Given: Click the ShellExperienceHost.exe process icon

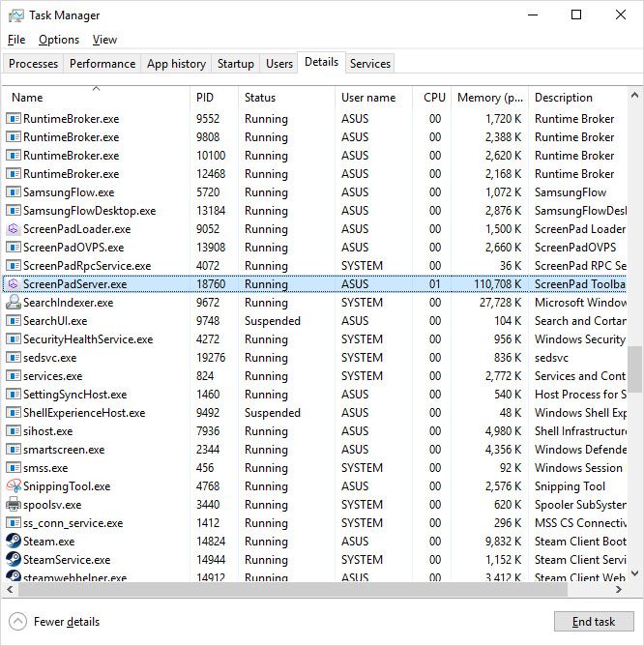Looking at the screenshot, I should pyautogui.click(x=14, y=413).
